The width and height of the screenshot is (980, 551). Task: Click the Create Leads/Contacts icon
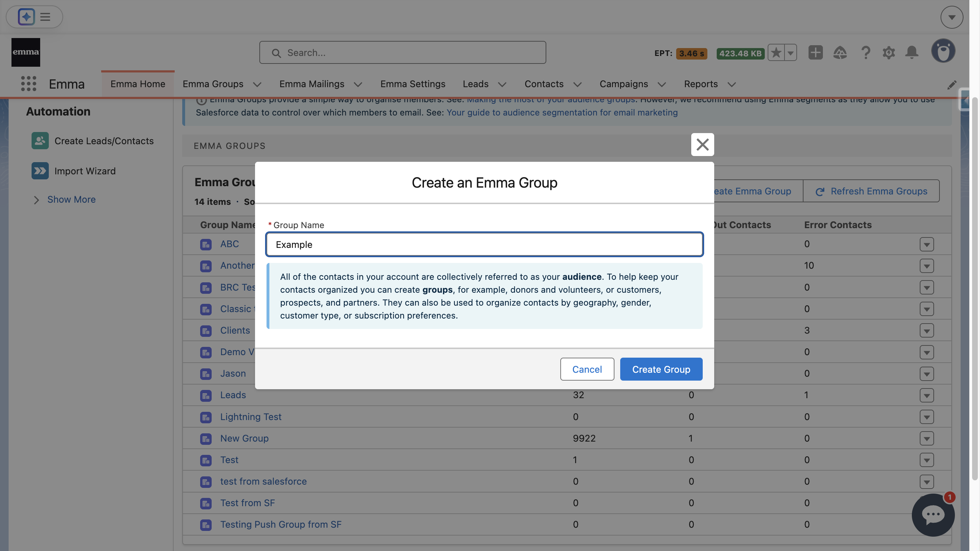40,140
